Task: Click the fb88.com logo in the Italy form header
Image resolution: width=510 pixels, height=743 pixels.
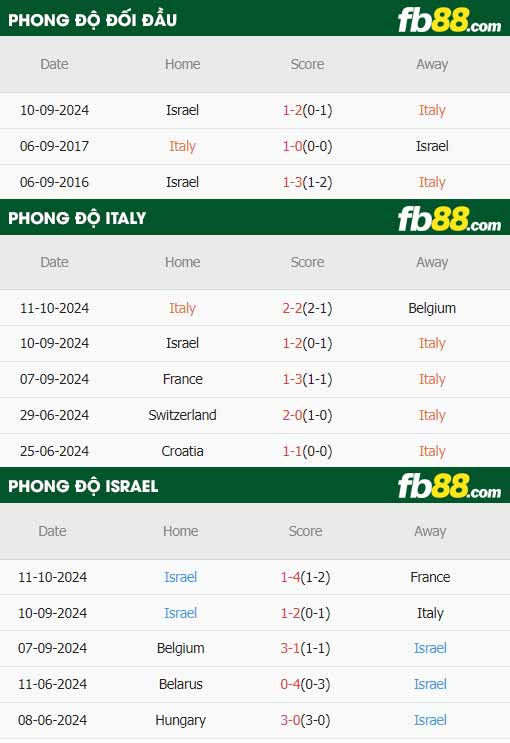Action: 449,219
